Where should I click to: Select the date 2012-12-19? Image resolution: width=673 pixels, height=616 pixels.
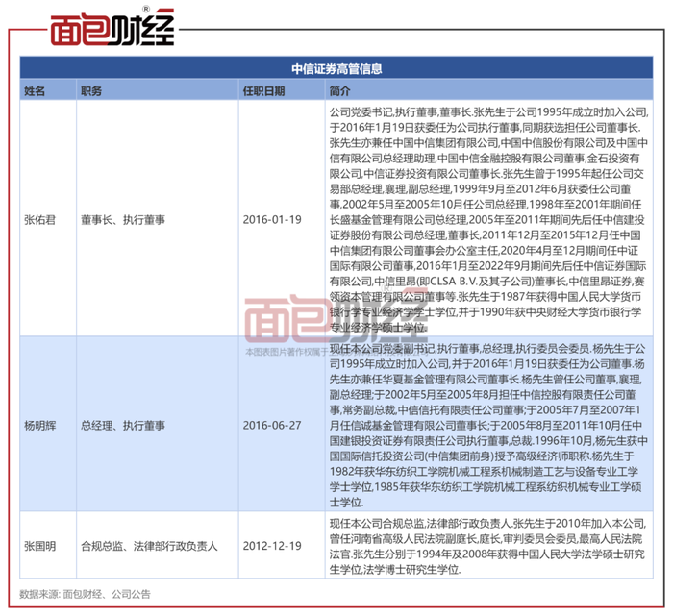coord(272,546)
